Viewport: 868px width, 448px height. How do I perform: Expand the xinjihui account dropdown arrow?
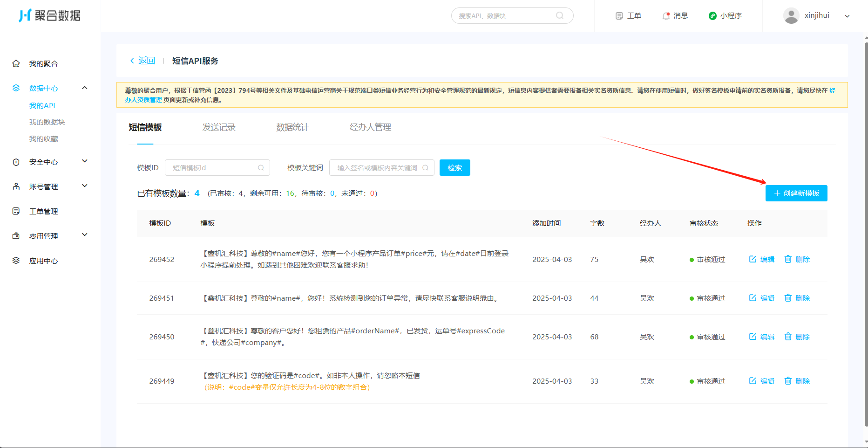848,16
